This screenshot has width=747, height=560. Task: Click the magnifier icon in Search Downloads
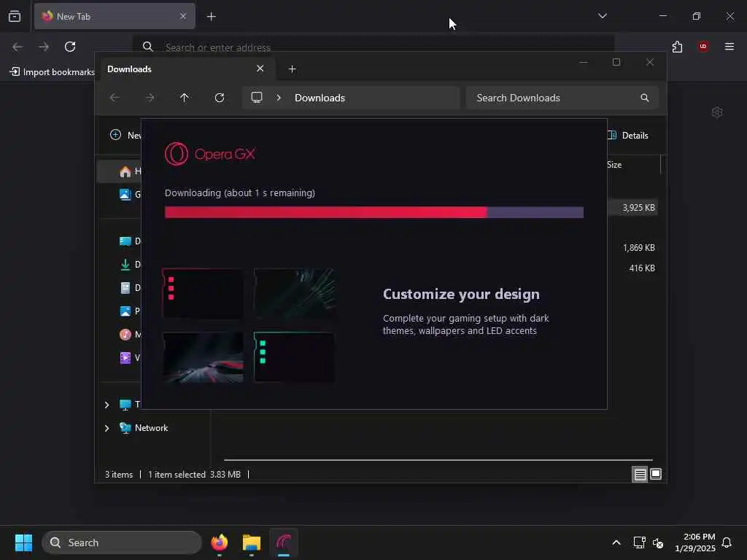(x=645, y=98)
